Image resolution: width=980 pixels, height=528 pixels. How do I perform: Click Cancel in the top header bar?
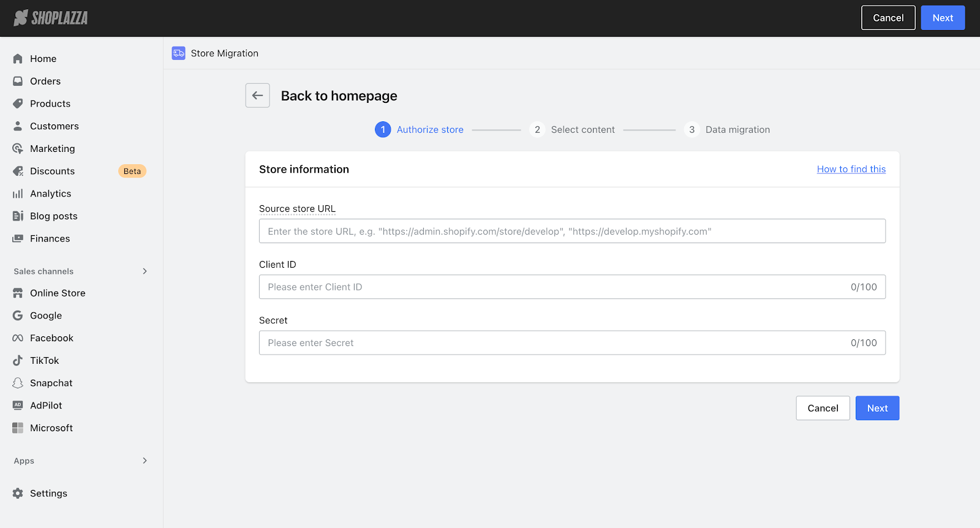888,18
